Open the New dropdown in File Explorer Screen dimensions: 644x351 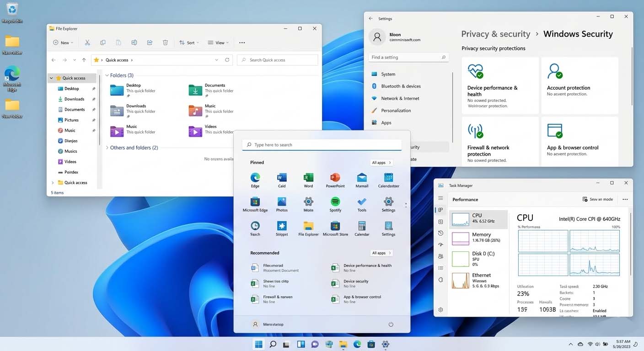[63, 43]
